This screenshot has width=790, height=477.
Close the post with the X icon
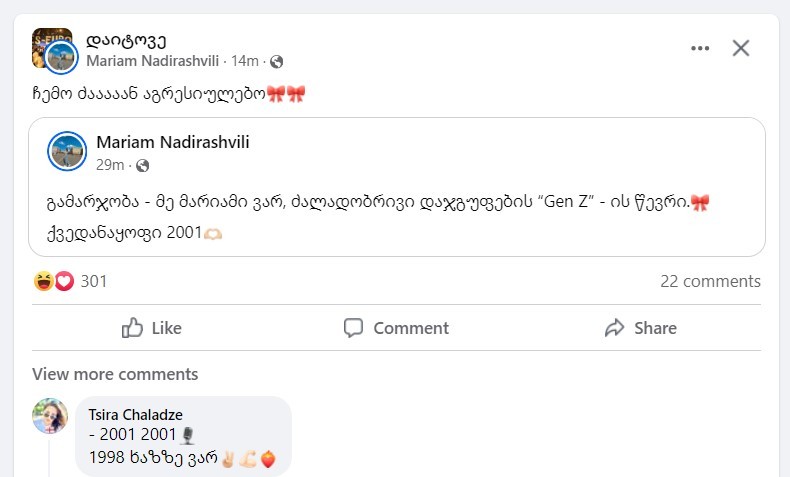click(x=741, y=48)
